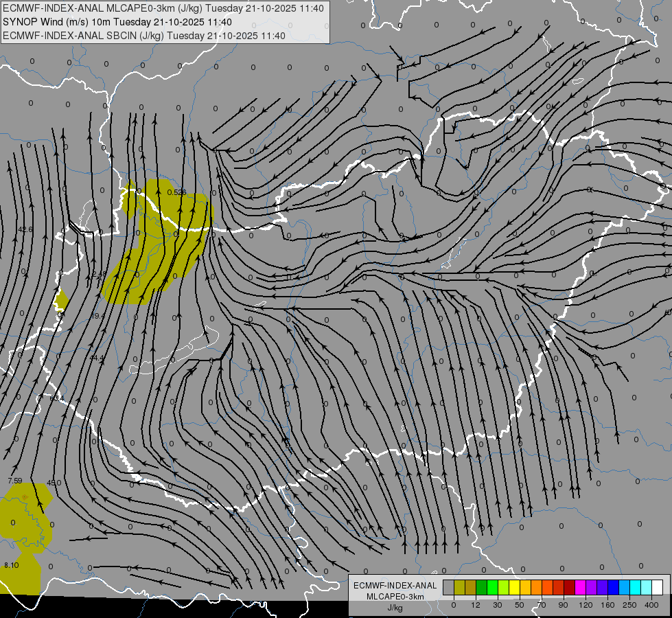Click the ECMWF MLCAPE0-3km title line
This screenshot has height=618, width=672.
[163, 8]
